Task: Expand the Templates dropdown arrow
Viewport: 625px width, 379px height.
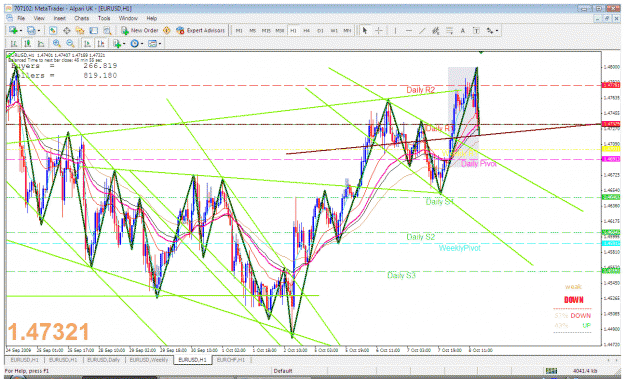Action: click(160, 44)
